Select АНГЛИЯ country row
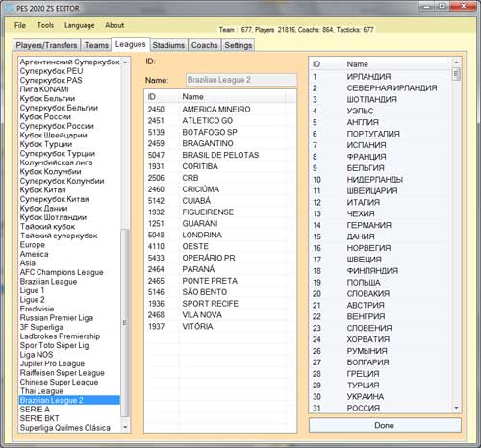 pos(381,122)
